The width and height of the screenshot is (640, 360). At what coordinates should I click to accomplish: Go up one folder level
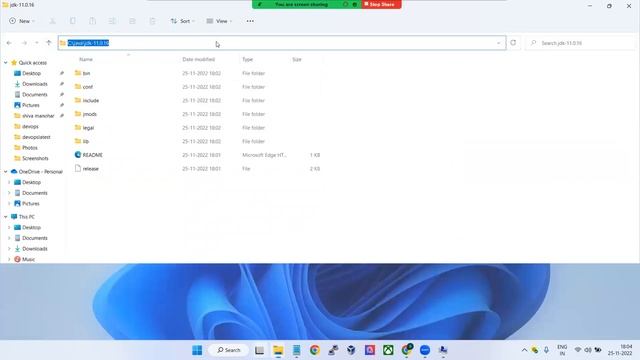click(x=49, y=43)
